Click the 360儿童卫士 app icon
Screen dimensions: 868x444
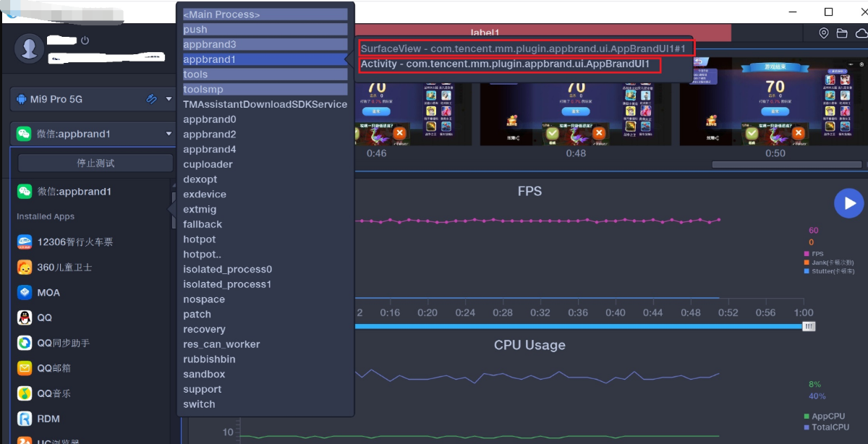(x=25, y=268)
